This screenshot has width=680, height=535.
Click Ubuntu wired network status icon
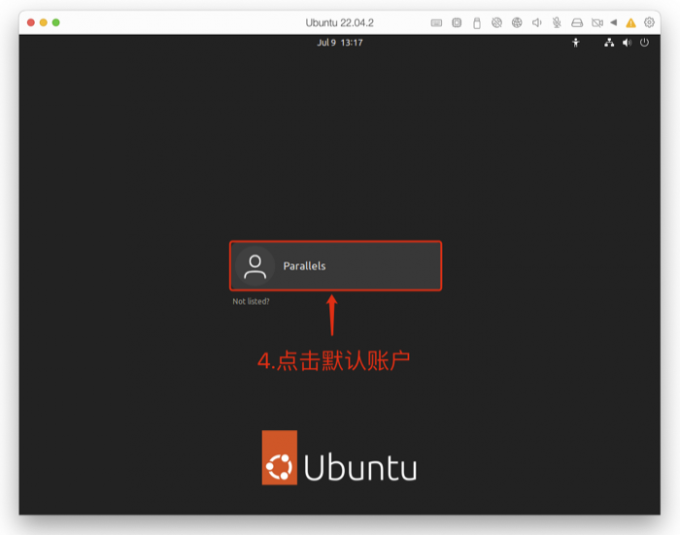[x=609, y=42]
